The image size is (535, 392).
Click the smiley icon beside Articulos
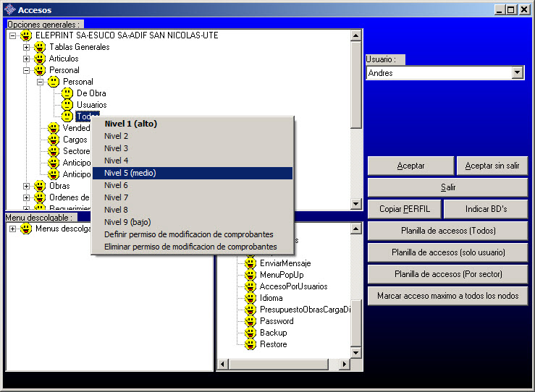point(40,59)
